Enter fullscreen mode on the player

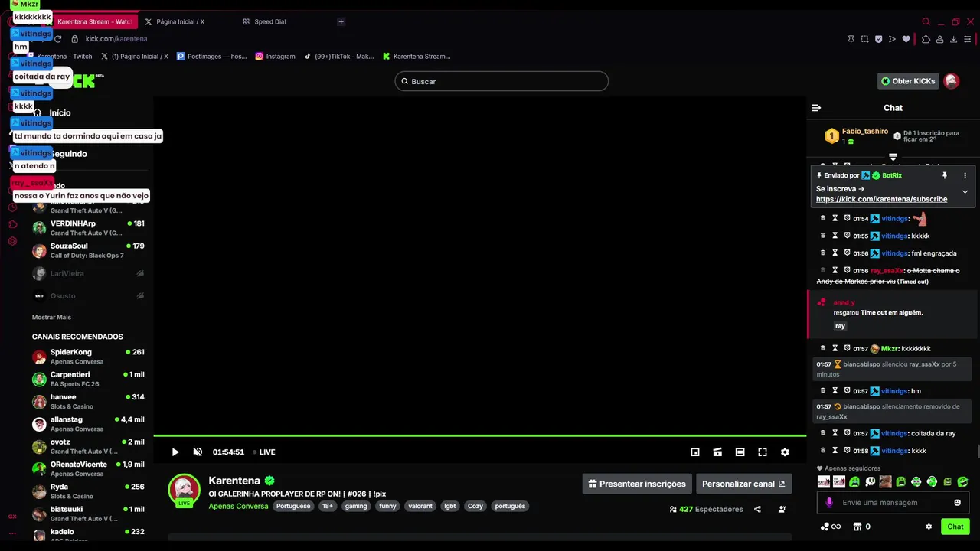[763, 452]
